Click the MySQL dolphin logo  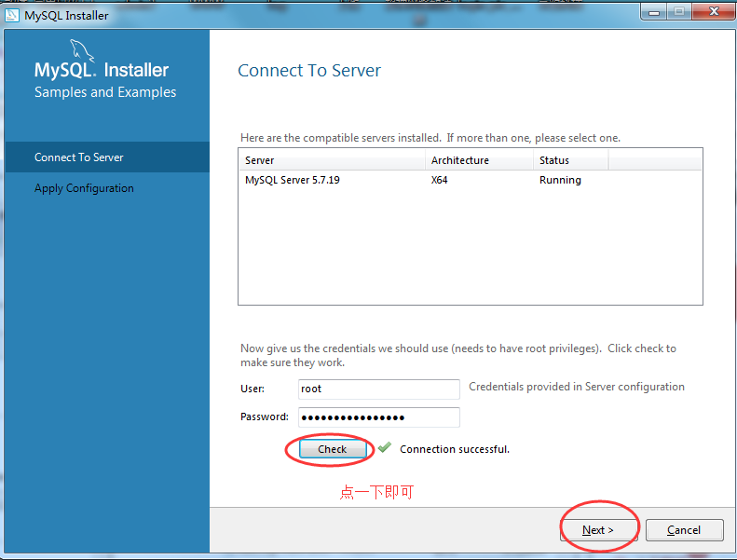coord(81,50)
